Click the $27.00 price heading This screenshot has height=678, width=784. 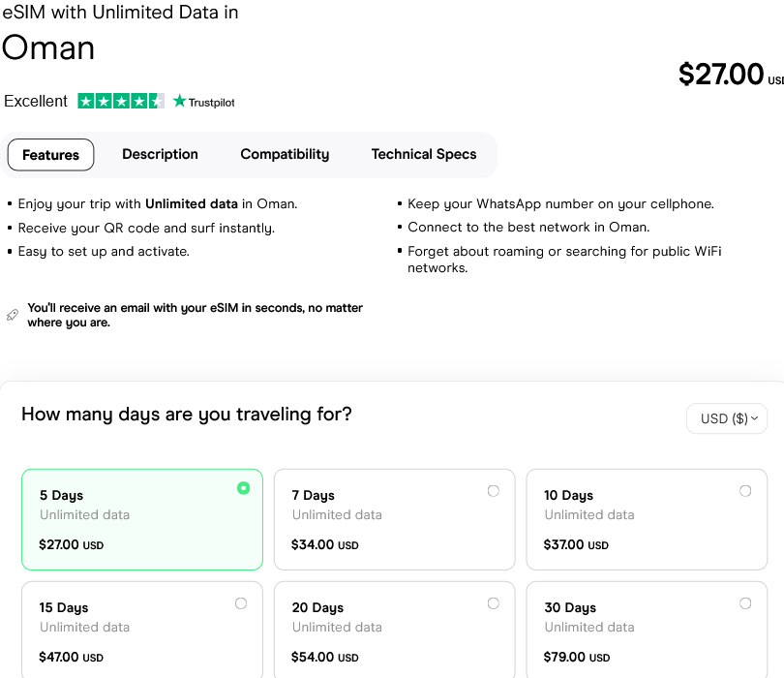721,75
